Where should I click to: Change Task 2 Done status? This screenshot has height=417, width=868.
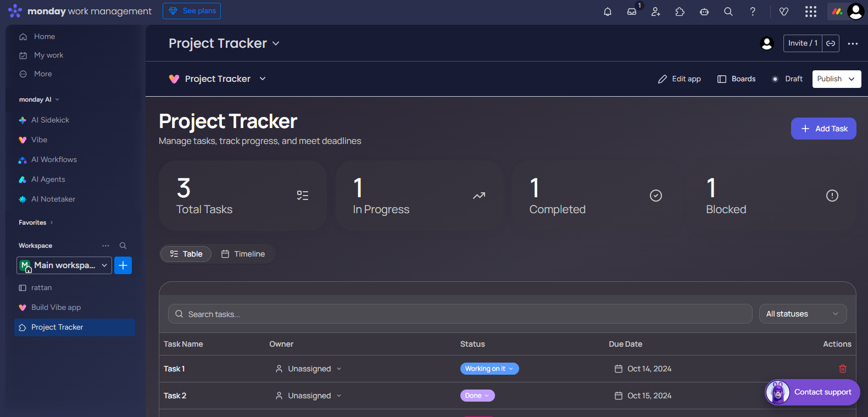click(x=477, y=396)
